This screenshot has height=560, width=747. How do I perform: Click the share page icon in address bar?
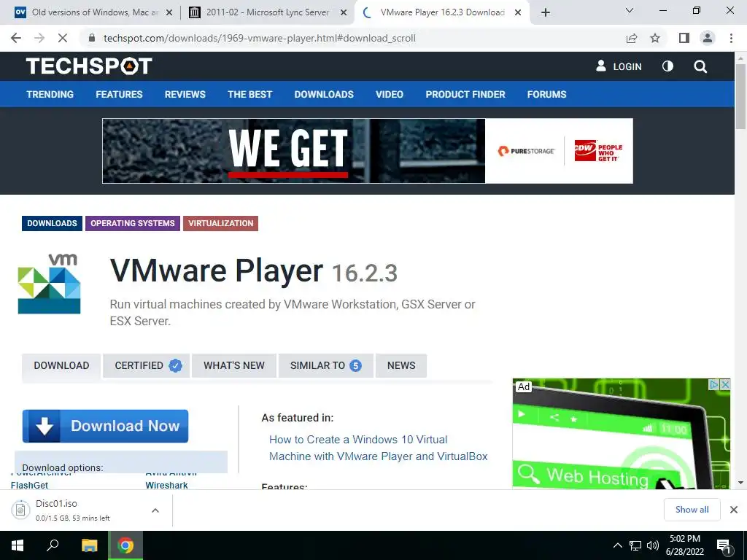632,38
